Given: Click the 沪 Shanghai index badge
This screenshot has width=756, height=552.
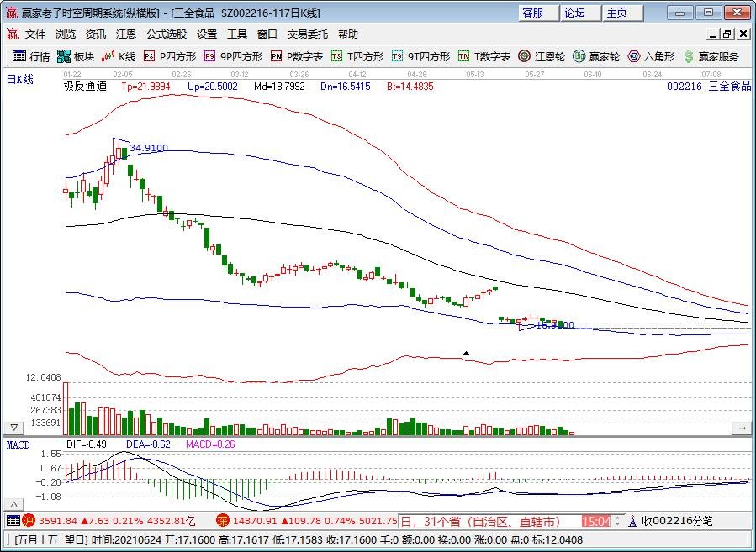Looking at the screenshot, I should tap(29, 521).
